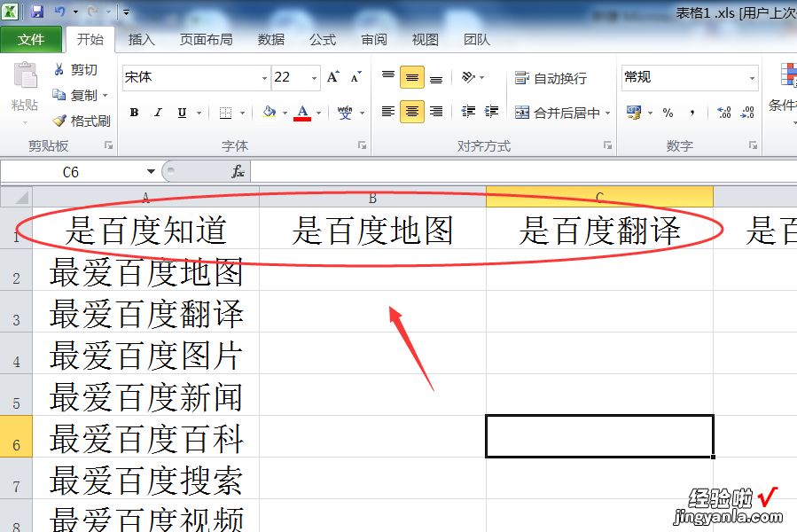Toggle bottom vertical alignment

pyautogui.click(x=436, y=77)
